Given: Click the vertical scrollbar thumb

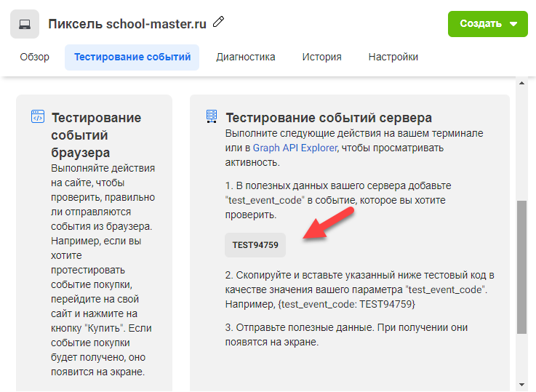Looking at the screenshot, I should pyautogui.click(x=521, y=267).
